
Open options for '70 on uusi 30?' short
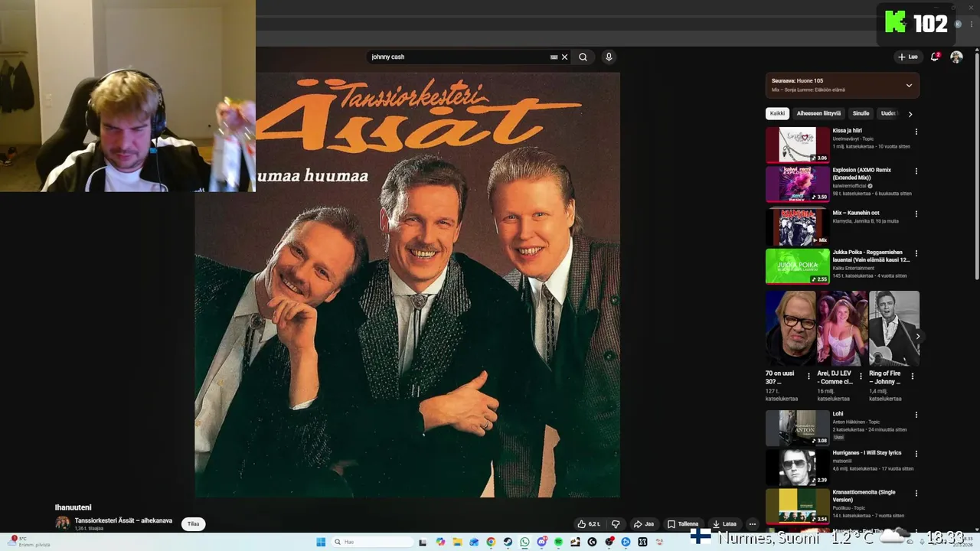808,376
